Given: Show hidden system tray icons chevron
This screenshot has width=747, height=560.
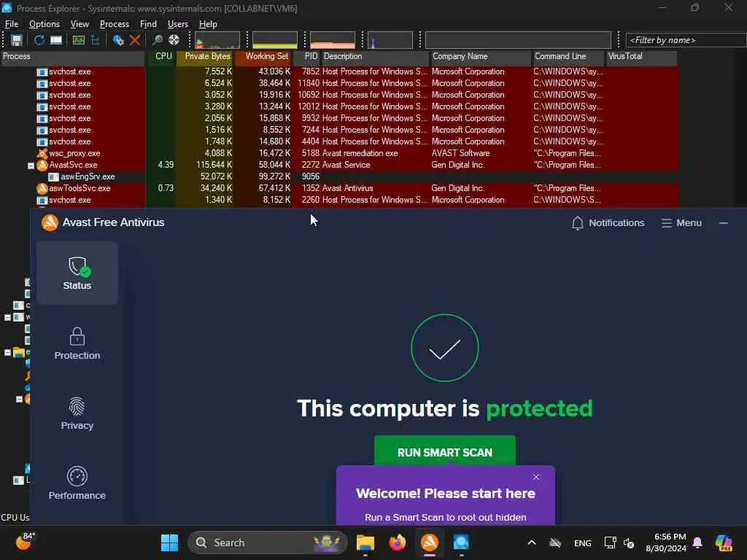Looking at the screenshot, I should coord(532,542).
